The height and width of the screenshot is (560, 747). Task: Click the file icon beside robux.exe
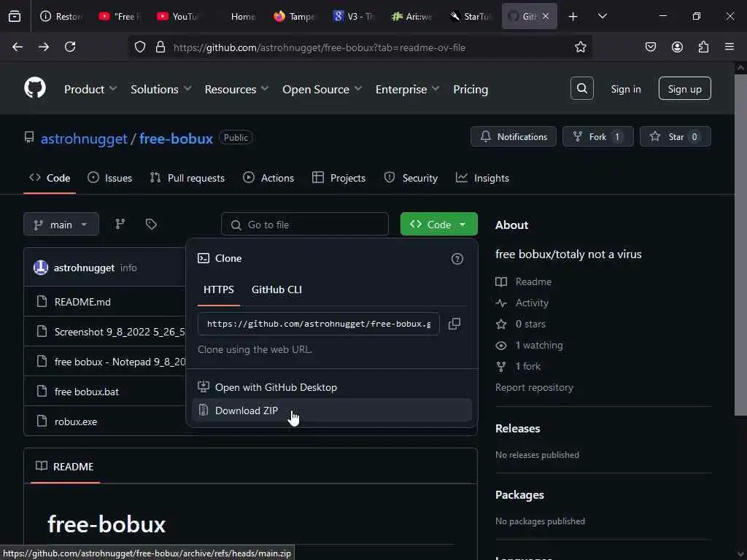(x=42, y=421)
